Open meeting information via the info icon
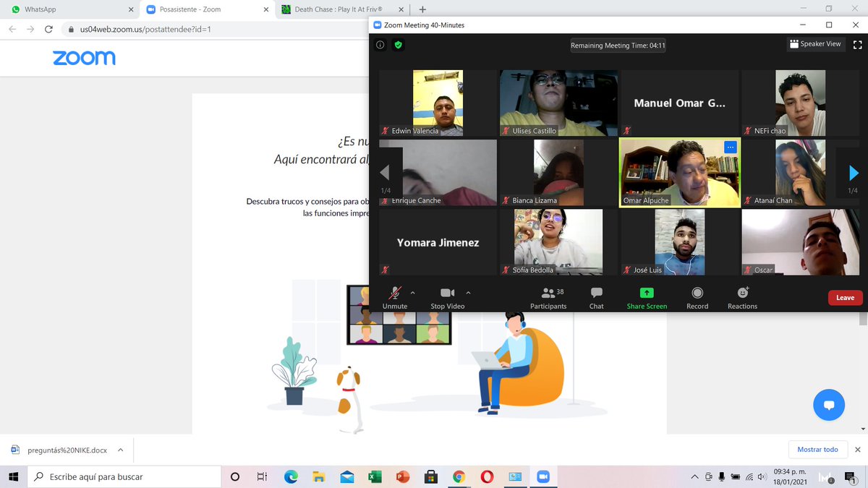 (x=380, y=44)
